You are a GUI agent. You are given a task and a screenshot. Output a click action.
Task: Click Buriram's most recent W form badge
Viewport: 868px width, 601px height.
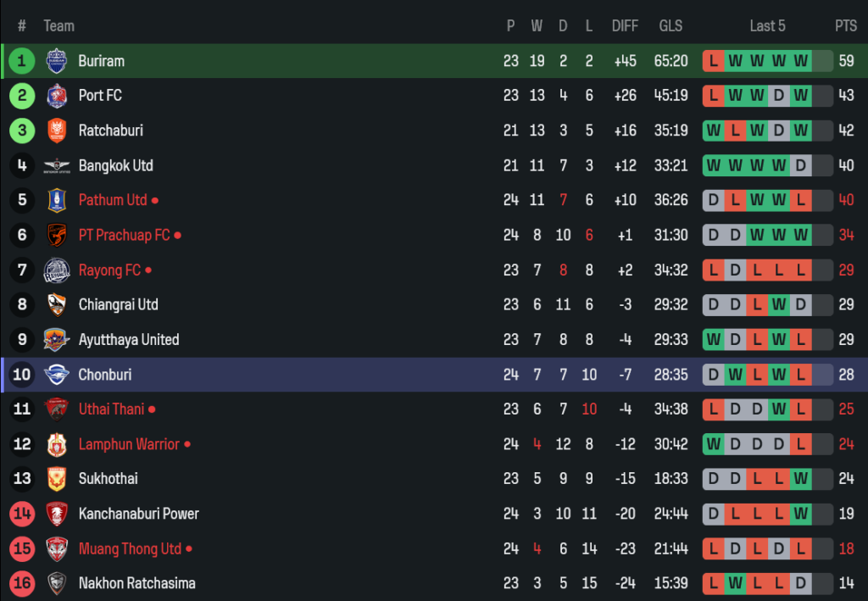tap(800, 61)
